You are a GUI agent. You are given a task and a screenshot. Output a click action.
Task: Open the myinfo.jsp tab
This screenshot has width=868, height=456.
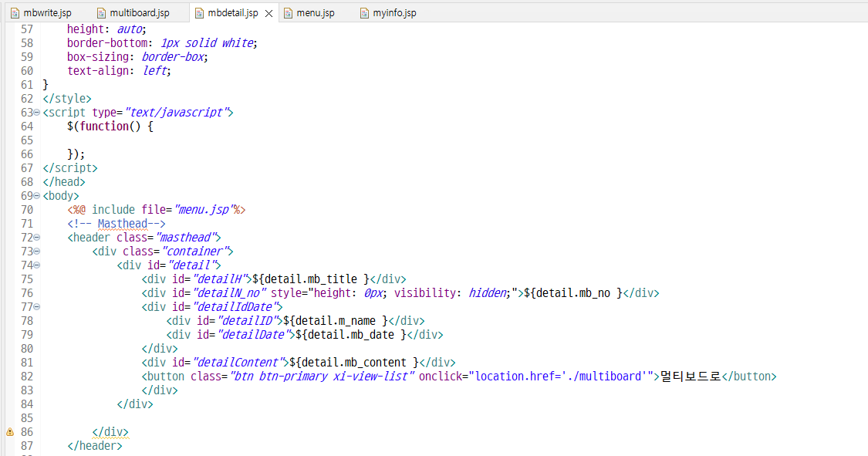point(394,12)
